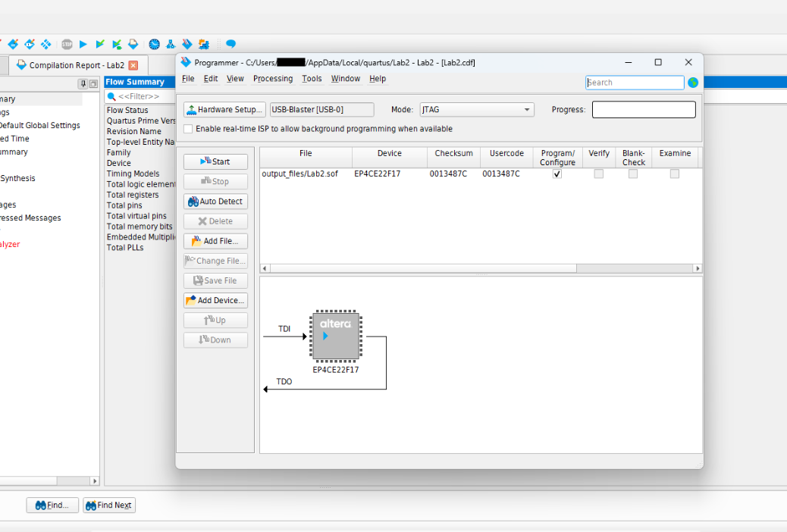Image resolution: width=787 pixels, height=532 pixels.
Task: Click the Altera chip in JTAG chain diagram
Action: pyautogui.click(x=336, y=336)
